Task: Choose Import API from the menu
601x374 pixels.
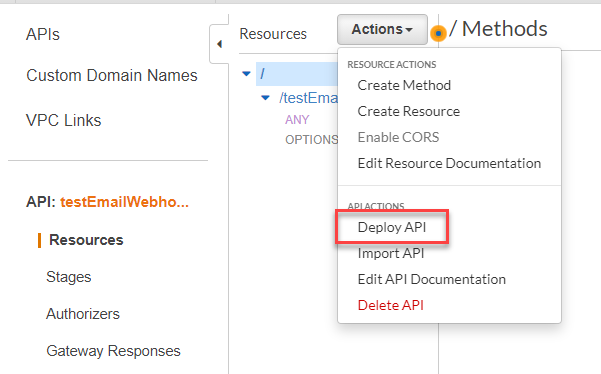Action: tap(391, 253)
